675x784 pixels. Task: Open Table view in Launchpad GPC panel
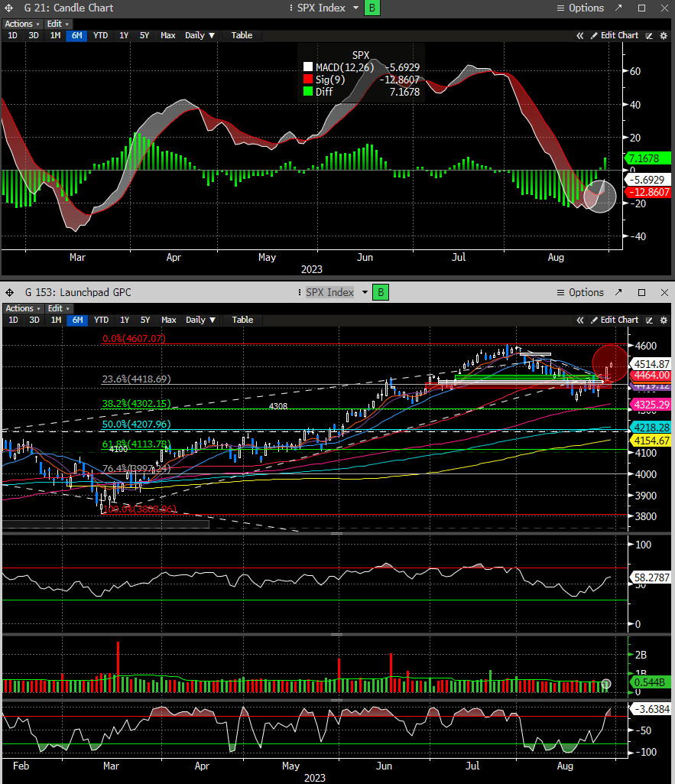(x=242, y=320)
